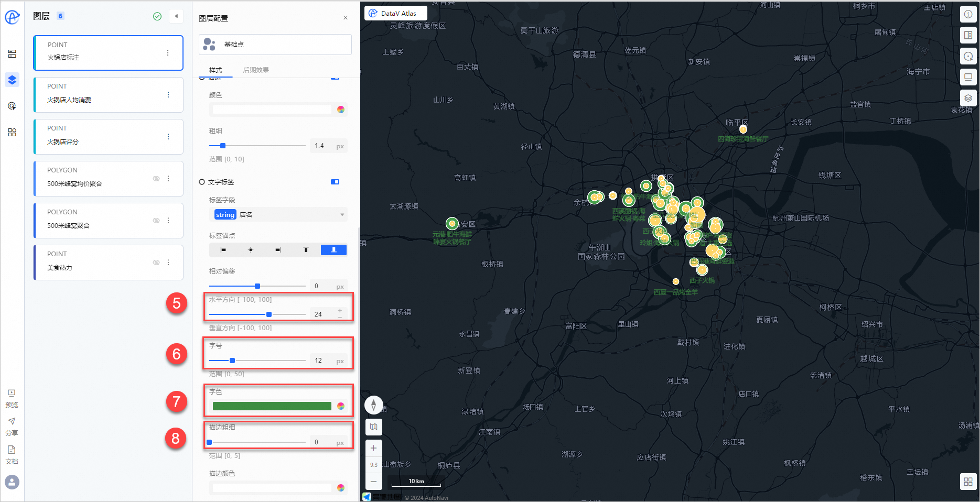
Task: Adjust the 相对偏移 horizontal slider
Action: (x=257, y=286)
